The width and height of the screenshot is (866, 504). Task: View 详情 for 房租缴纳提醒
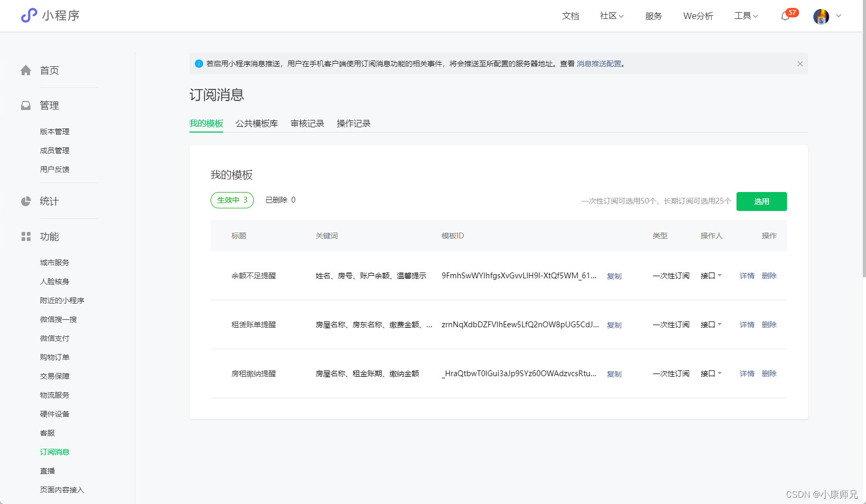[746, 374]
